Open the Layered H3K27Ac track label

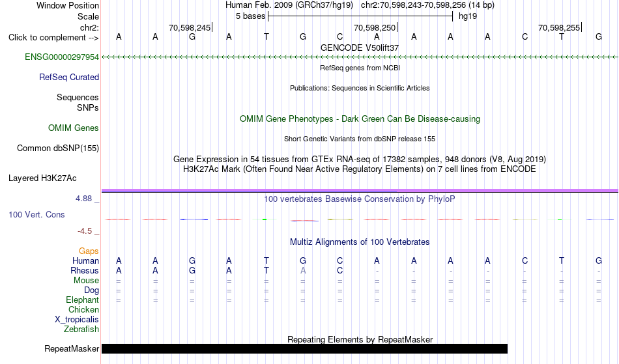point(42,178)
